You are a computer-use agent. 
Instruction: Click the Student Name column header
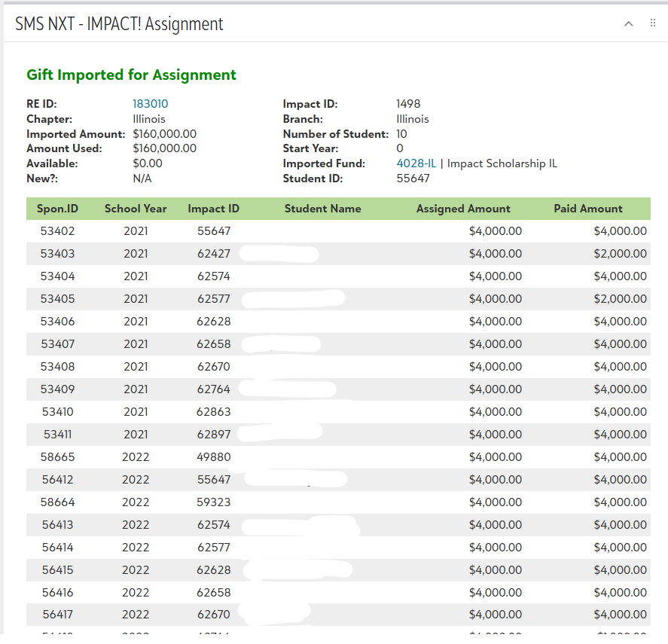pyautogui.click(x=322, y=209)
